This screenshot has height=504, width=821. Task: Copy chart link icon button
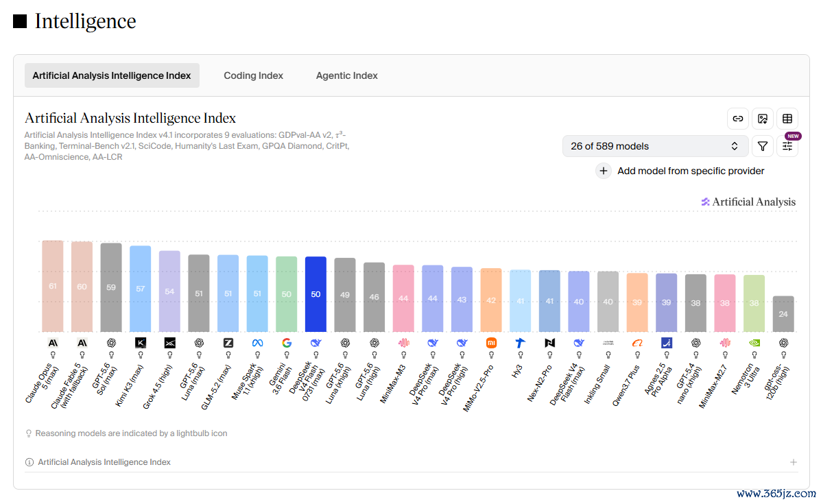pyautogui.click(x=737, y=119)
